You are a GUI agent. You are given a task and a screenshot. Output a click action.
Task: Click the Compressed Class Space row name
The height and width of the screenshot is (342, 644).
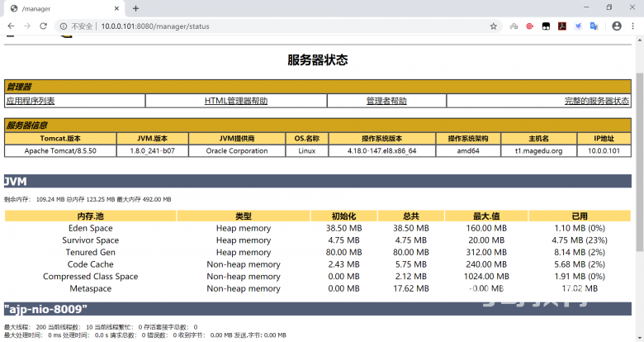pos(90,276)
